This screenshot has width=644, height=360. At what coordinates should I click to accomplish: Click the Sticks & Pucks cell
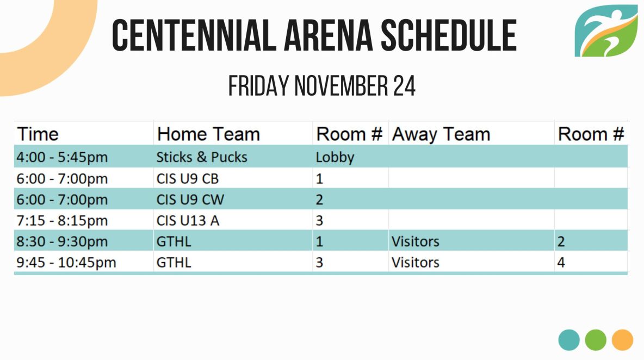tap(233, 157)
